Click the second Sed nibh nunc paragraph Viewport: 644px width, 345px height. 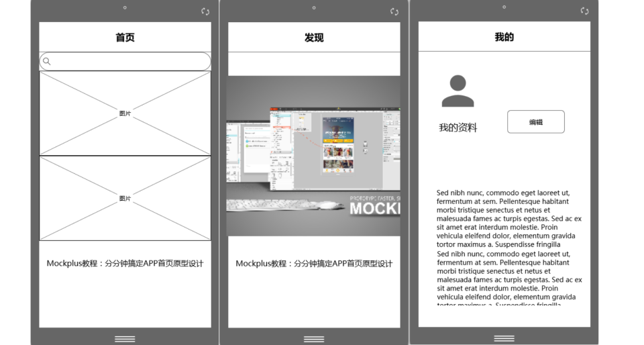(x=509, y=278)
